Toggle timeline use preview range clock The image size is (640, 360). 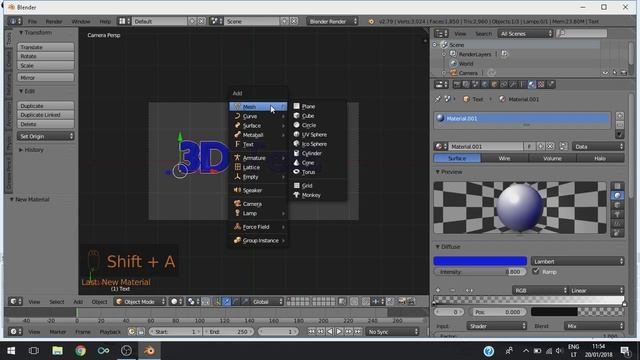(131, 331)
